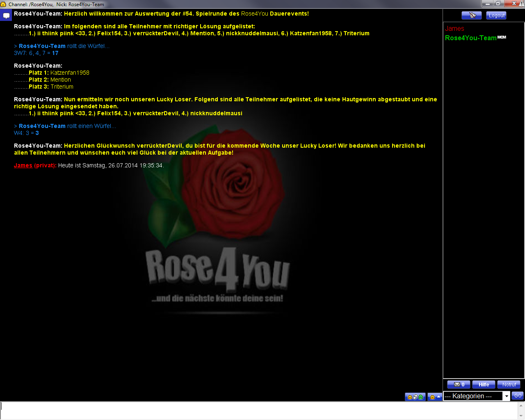This screenshot has width=525, height=420.
Task: Click the smiley icon in title bar
Action: [3, 4]
